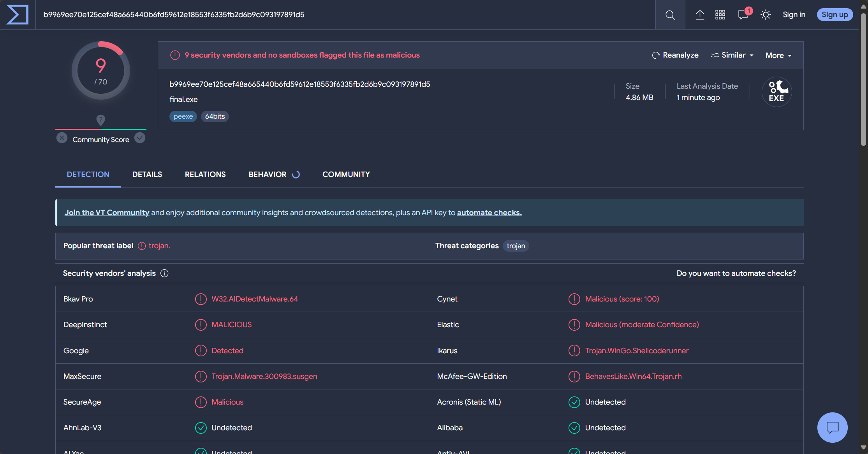Click Malicious (moderate Confidence) result text
This screenshot has height=454, width=868.
click(x=642, y=325)
